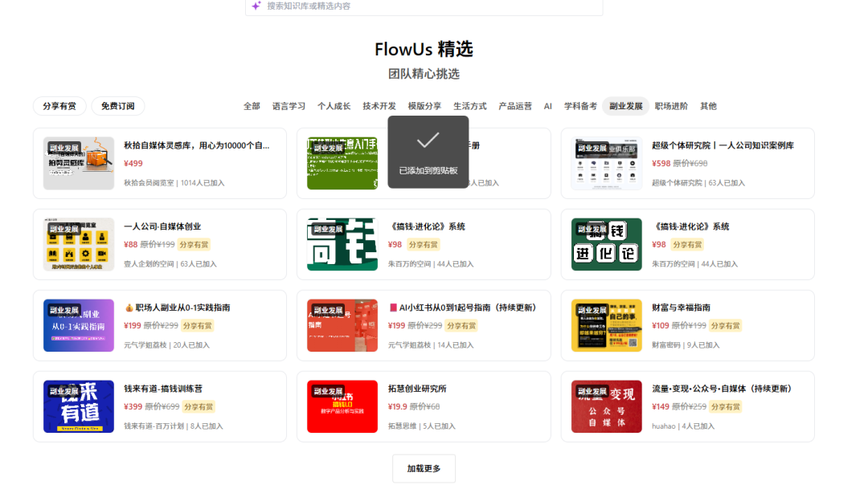Click 分享有赏 badge on 钱来有道 card
This screenshot has width=868, height=493.
click(199, 406)
